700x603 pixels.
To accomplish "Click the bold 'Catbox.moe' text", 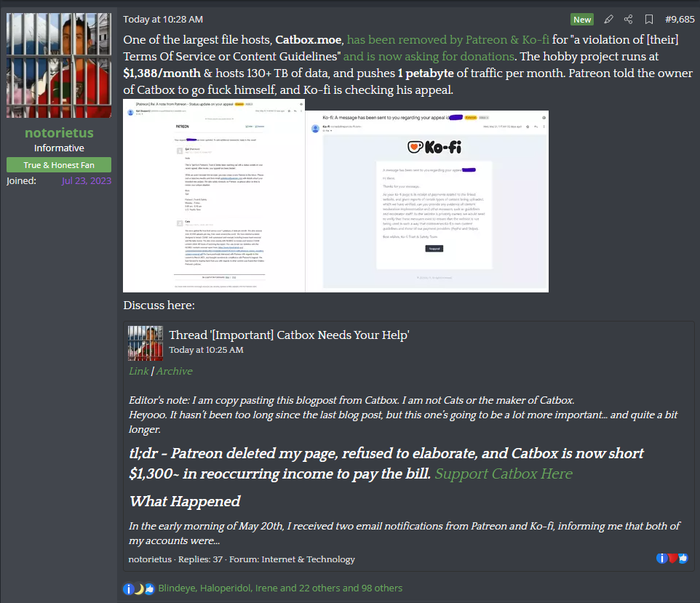I will pos(308,40).
